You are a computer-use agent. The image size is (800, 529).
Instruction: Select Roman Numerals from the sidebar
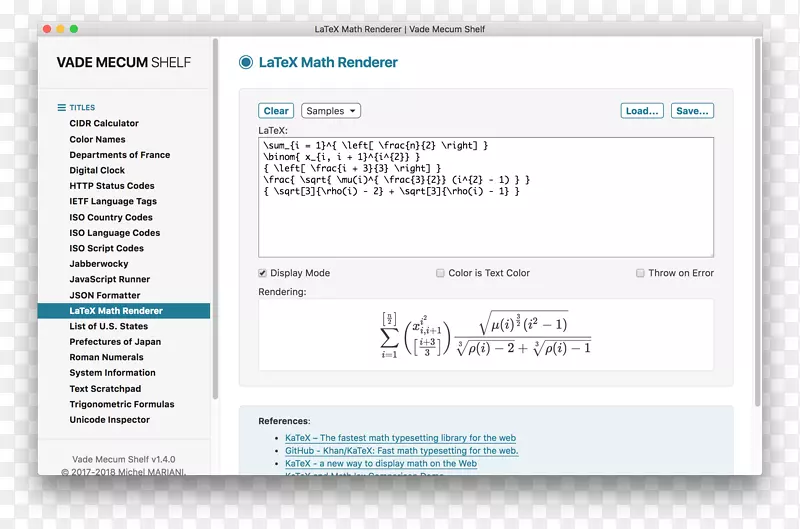(106, 358)
